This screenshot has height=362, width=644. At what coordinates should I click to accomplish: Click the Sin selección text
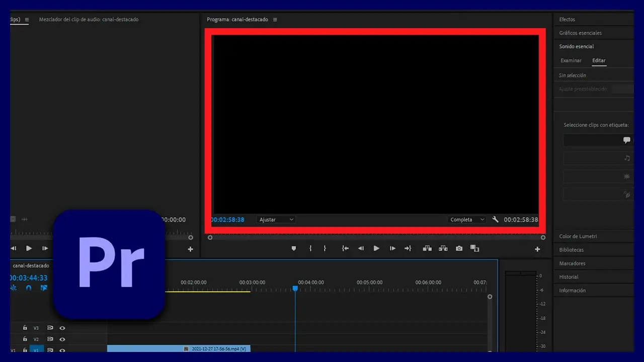pyautogui.click(x=573, y=75)
